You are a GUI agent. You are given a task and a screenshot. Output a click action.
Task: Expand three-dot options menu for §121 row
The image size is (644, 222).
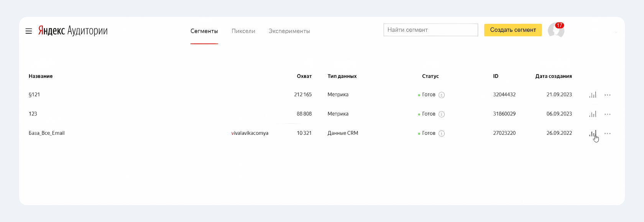click(x=608, y=95)
